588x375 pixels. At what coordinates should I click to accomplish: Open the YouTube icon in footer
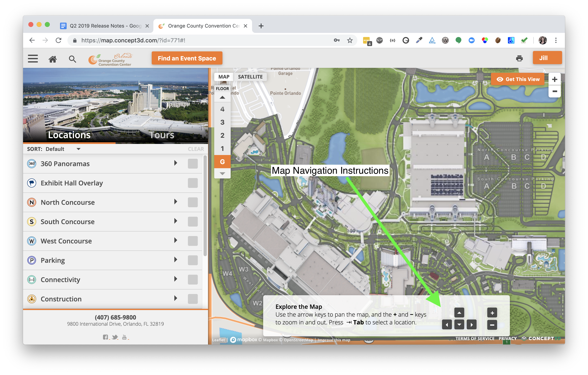coord(124,337)
